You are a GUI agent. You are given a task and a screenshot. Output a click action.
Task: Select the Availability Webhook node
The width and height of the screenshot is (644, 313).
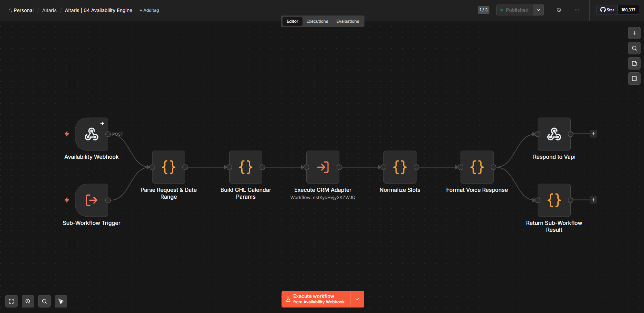click(x=92, y=134)
